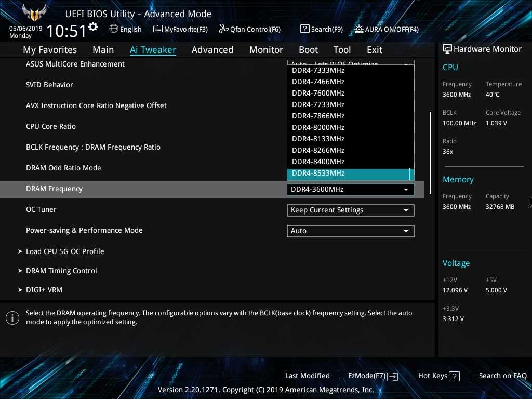Click the settings gear next to the clock
Viewport: 532px width, 399px height.
coord(93,27)
